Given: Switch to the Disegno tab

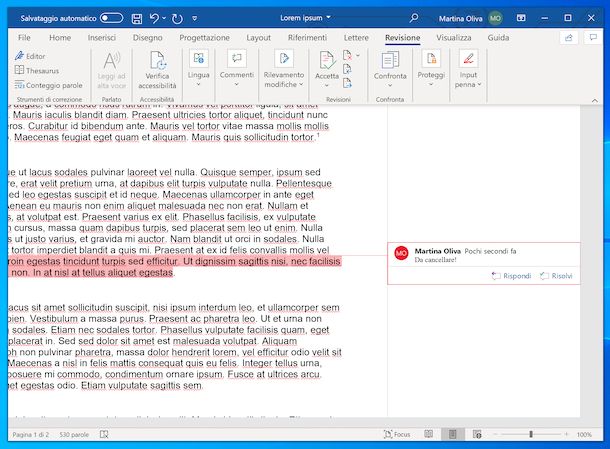Looking at the screenshot, I should [147, 38].
